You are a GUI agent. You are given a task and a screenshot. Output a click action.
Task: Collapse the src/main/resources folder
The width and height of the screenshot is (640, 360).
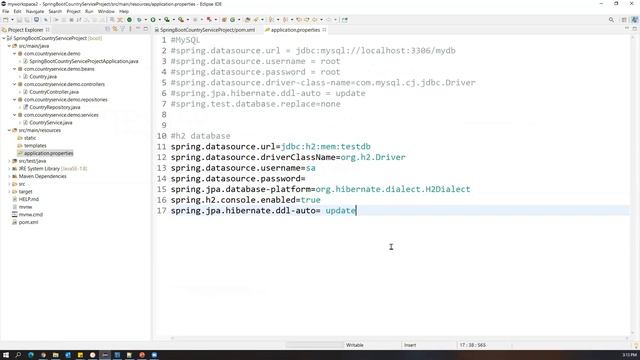(x=9, y=130)
